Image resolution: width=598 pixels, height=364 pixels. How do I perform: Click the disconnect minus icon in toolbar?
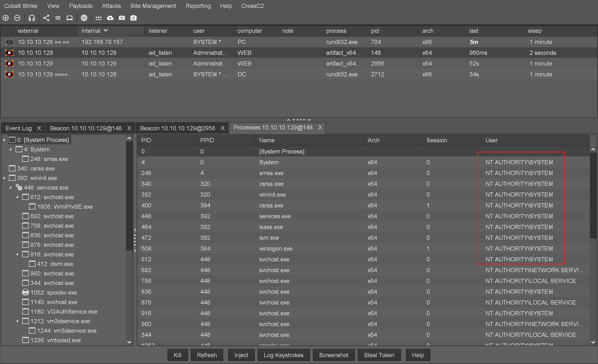17,18
